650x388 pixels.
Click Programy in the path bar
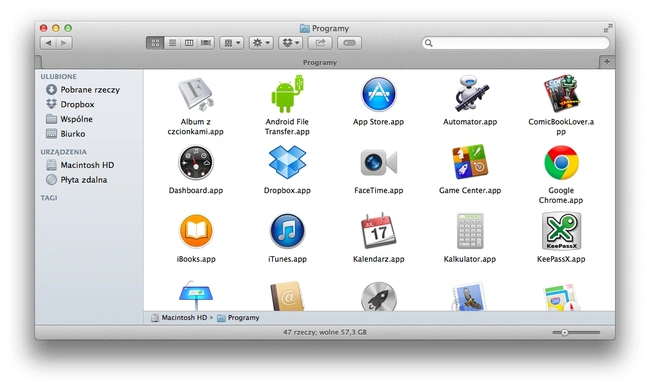tap(238, 318)
